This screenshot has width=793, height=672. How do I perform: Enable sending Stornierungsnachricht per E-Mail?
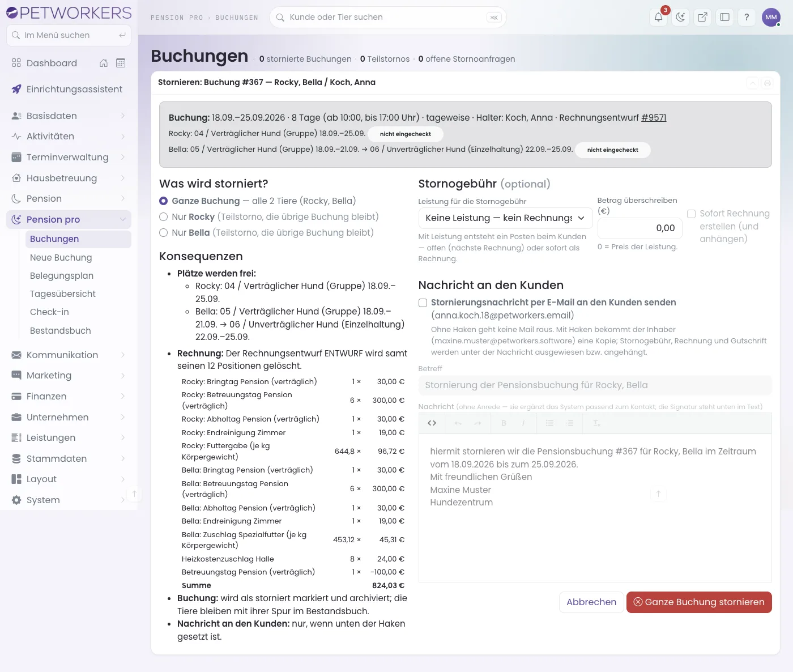(x=423, y=303)
